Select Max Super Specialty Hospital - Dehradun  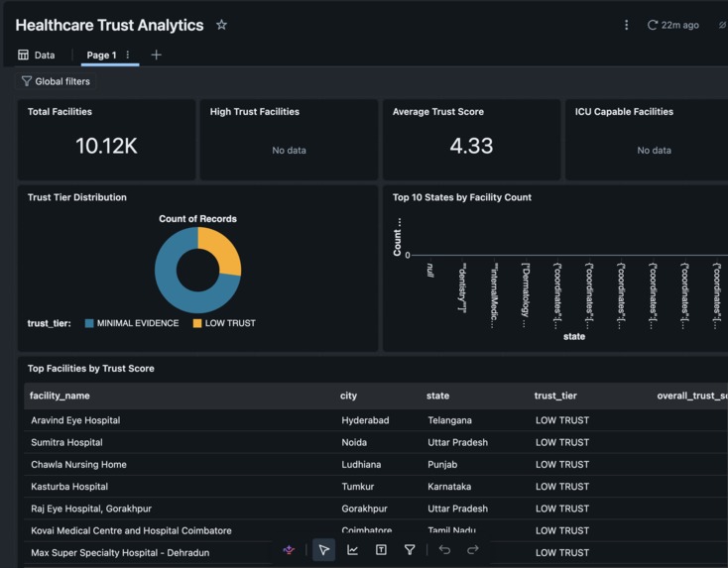click(x=120, y=553)
